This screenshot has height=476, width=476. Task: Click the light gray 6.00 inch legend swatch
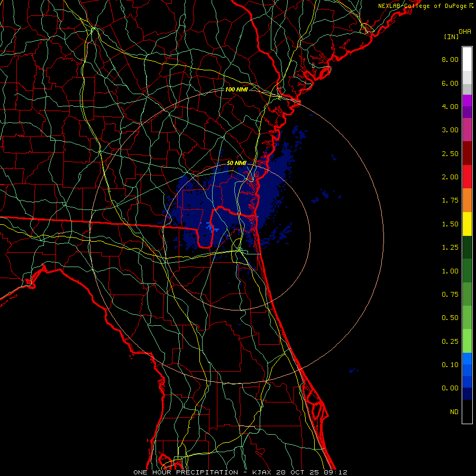(x=467, y=77)
